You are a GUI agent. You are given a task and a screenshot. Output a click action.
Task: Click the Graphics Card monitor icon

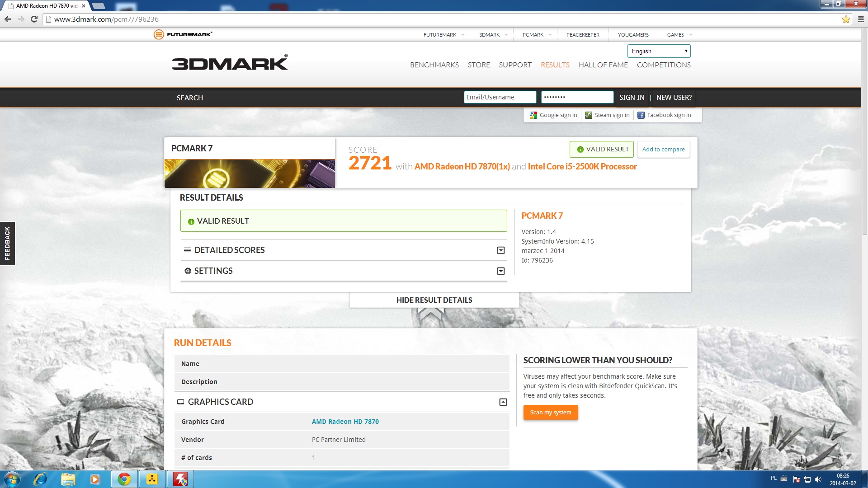(180, 402)
